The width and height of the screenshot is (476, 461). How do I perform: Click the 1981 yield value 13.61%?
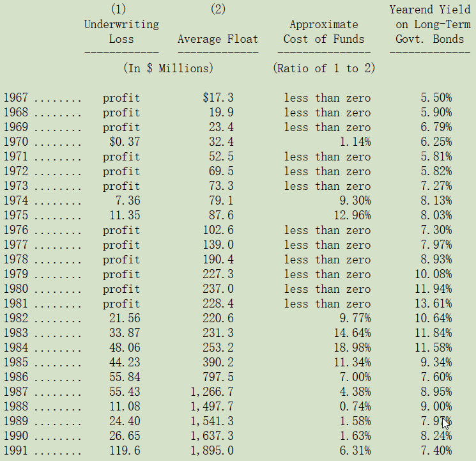click(433, 303)
